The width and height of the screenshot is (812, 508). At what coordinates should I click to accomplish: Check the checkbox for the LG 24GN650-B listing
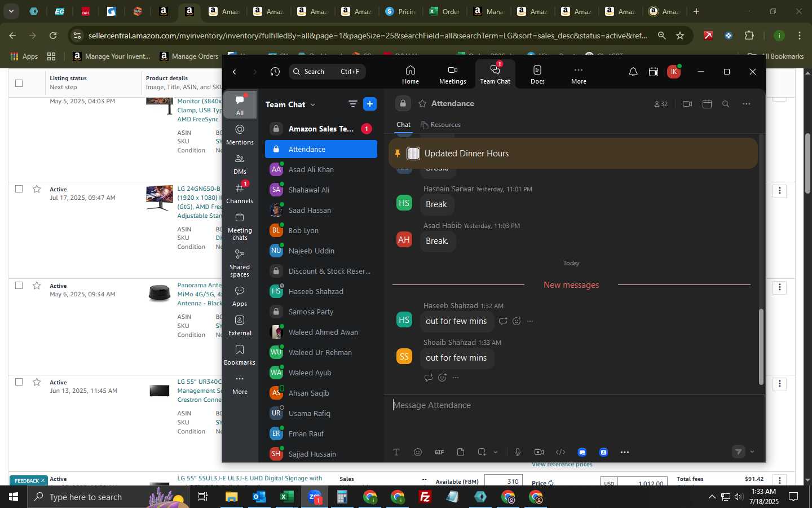[19, 189]
